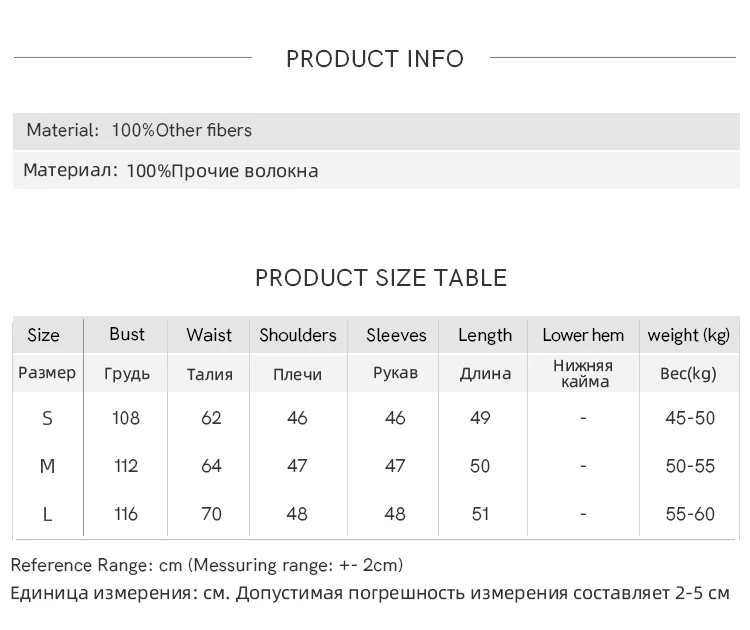Image resolution: width=750 pixels, height=630 pixels.
Task: Select the Size column header
Action: 43,335
